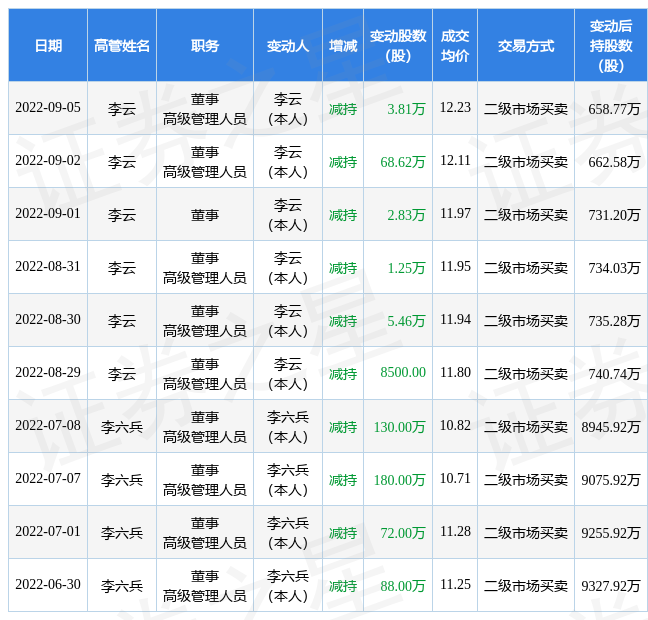The height and width of the screenshot is (620, 648).
Task: Click the average price 11.25
Action: tap(455, 584)
